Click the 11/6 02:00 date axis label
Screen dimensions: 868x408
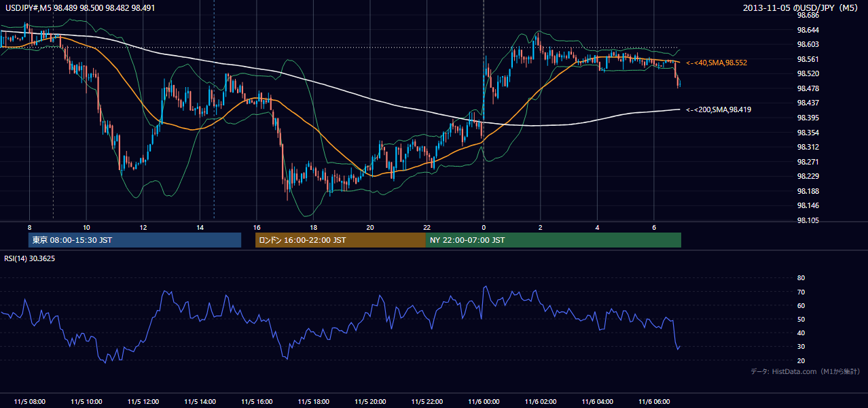pos(540,401)
